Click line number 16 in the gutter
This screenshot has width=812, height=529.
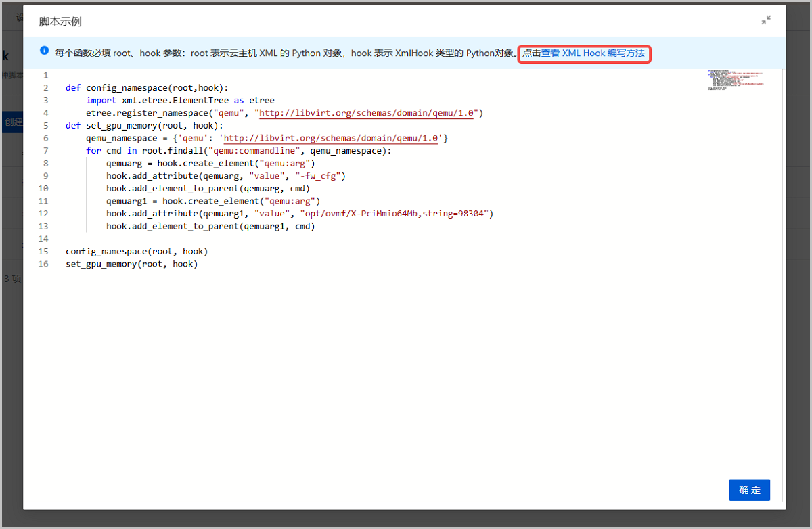coord(44,264)
